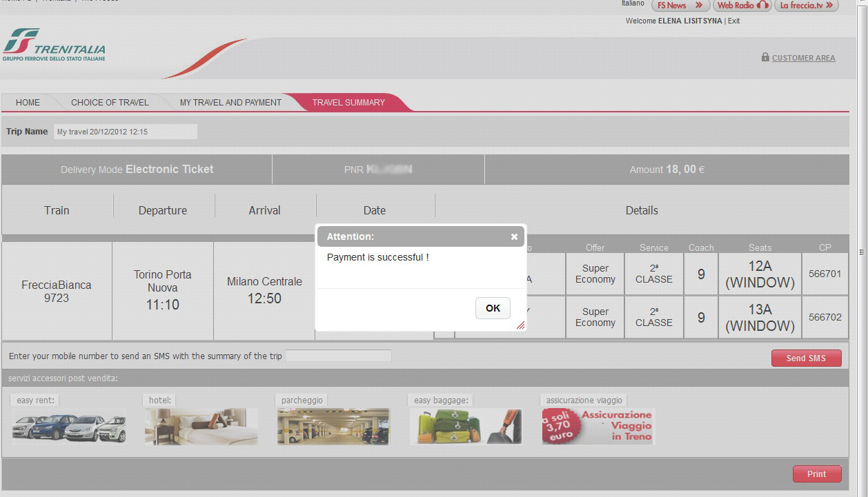Open the Web Radio link
Image resolution: width=868 pixels, height=497 pixels.
[x=742, y=6]
